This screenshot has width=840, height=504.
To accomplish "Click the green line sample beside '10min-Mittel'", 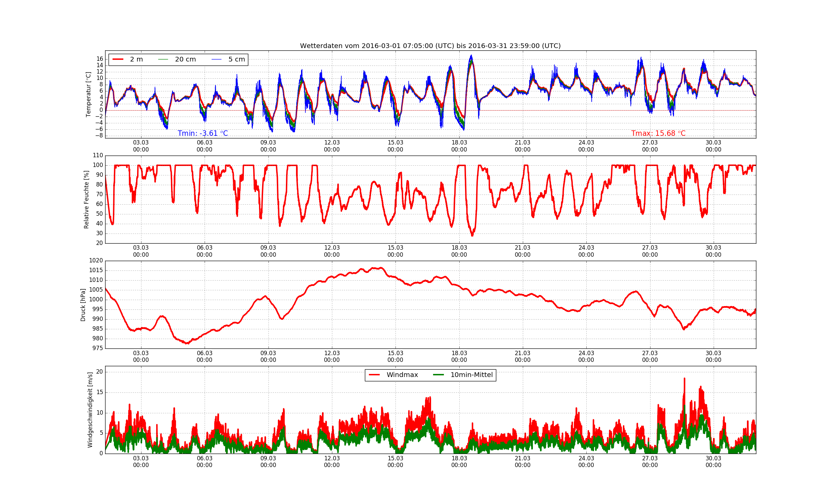I will [x=438, y=375].
